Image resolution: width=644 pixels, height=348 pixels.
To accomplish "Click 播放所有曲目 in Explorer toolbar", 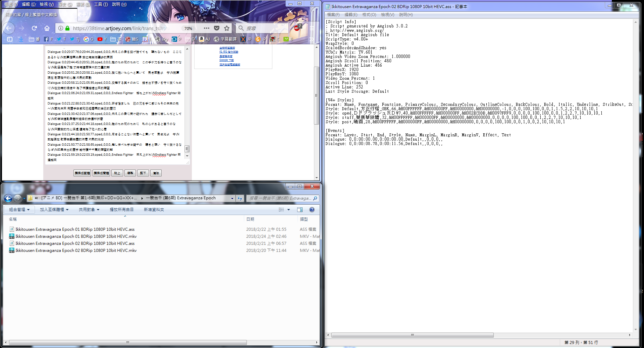I will (121, 210).
